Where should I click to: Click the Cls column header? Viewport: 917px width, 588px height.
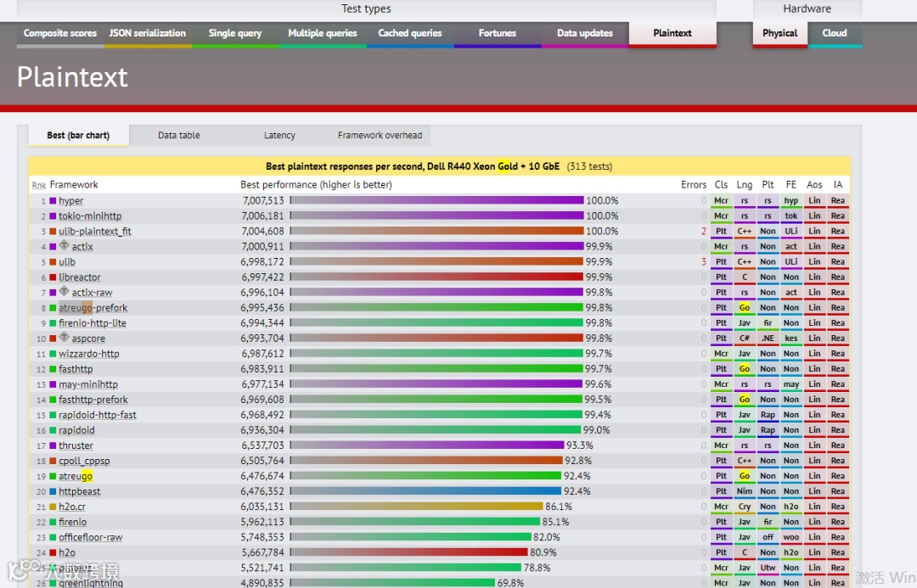721,185
